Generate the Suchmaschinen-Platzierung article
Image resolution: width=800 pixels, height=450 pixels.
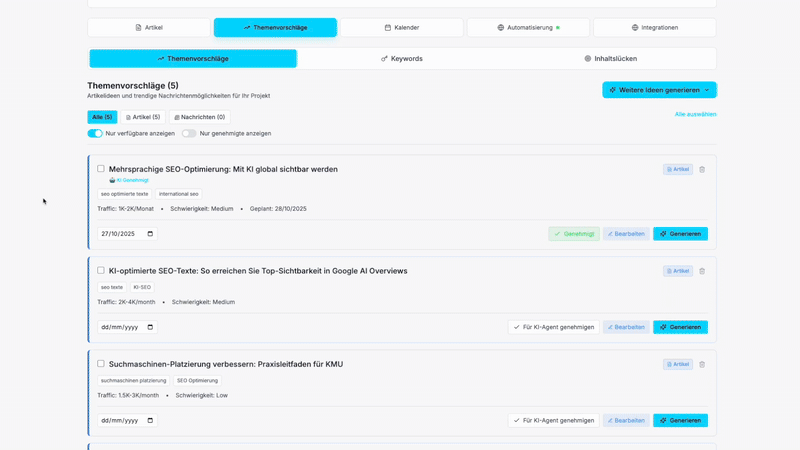(x=681, y=420)
